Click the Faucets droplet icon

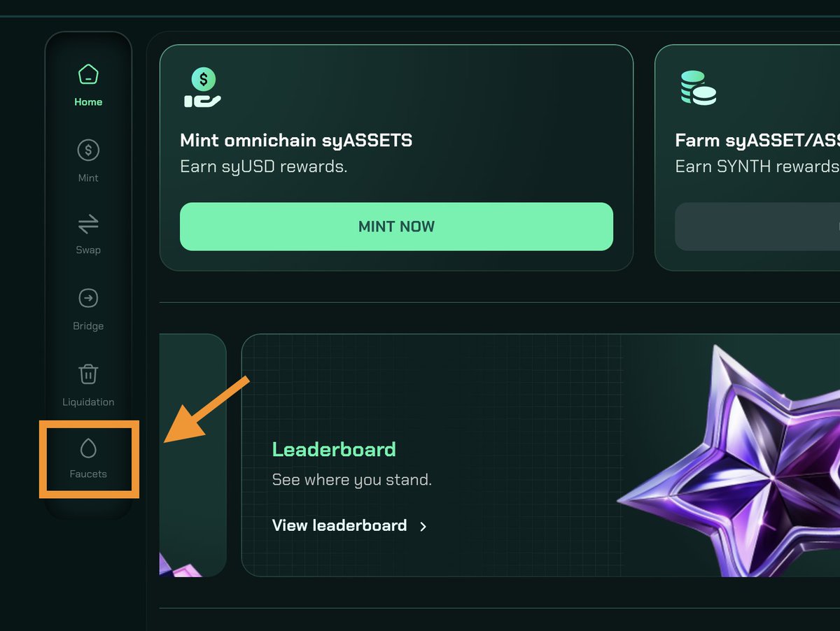[88, 448]
